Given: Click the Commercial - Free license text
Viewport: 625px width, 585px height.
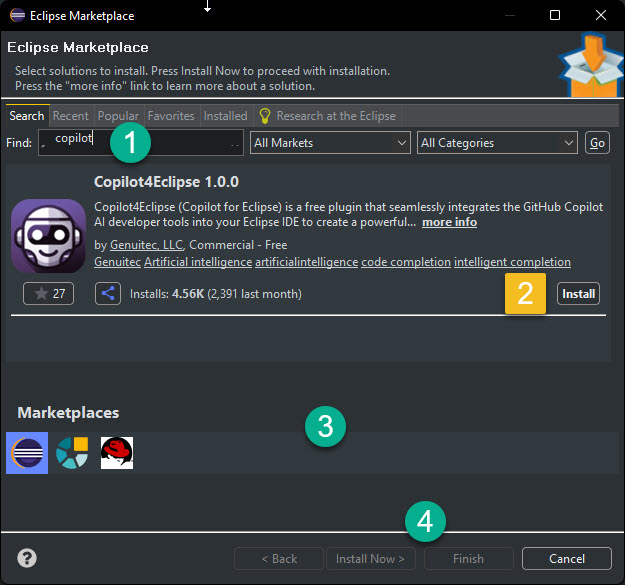Looking at the screenshot, I should tap(238, 245).
